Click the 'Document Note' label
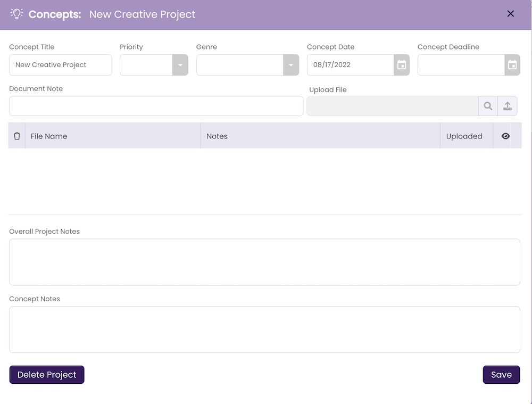The image size is (532, 404). coord(36,88)
